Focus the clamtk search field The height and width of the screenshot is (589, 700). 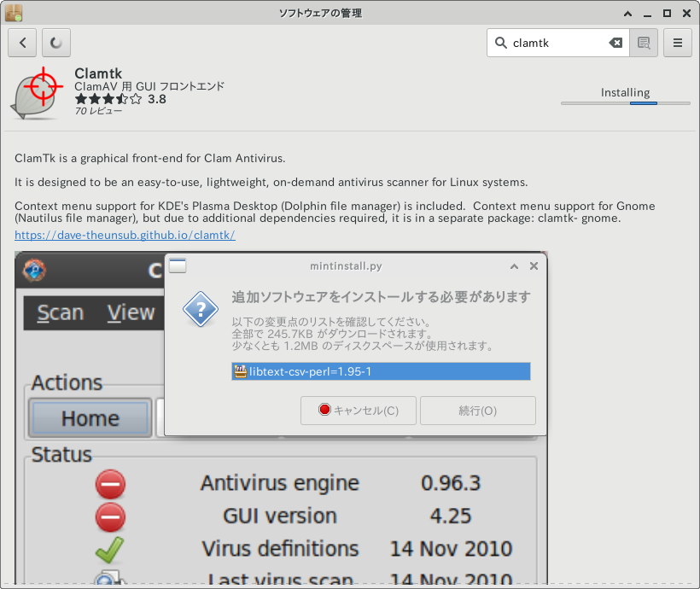pyautogui.click(x=558, y=43)
